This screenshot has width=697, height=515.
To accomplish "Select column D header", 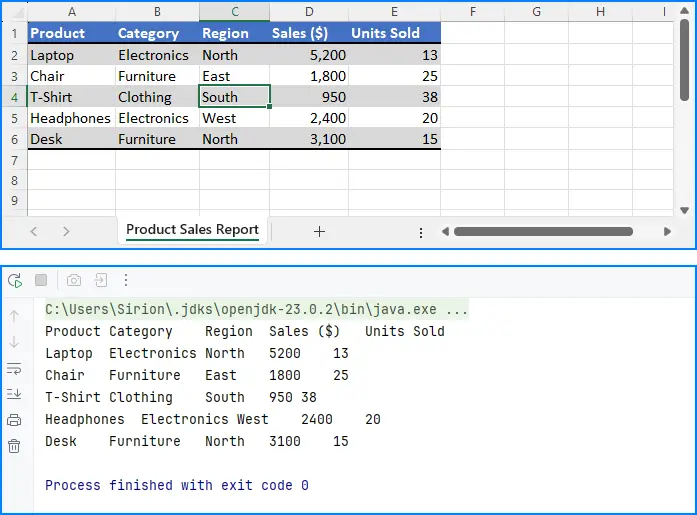I will pyautogui.click(x=309, y=11).
